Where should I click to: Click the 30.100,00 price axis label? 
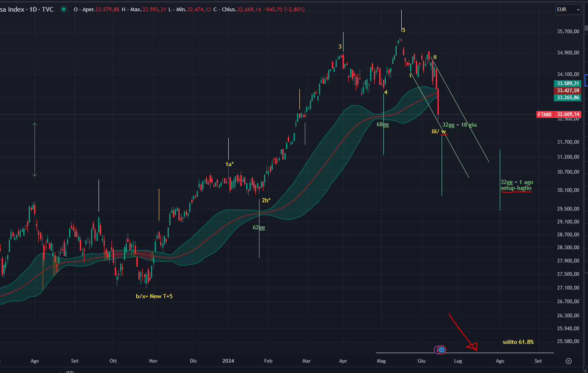coord(568,190)
